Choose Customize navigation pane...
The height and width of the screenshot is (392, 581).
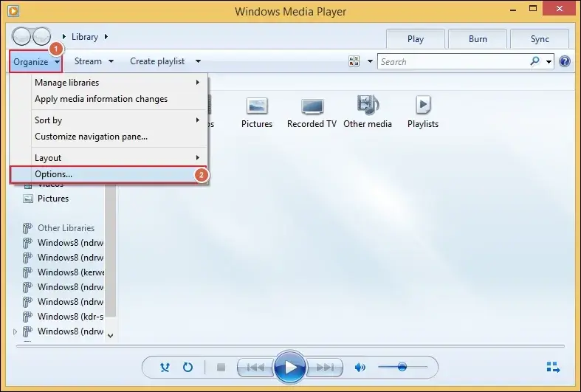tap(117, 137)
